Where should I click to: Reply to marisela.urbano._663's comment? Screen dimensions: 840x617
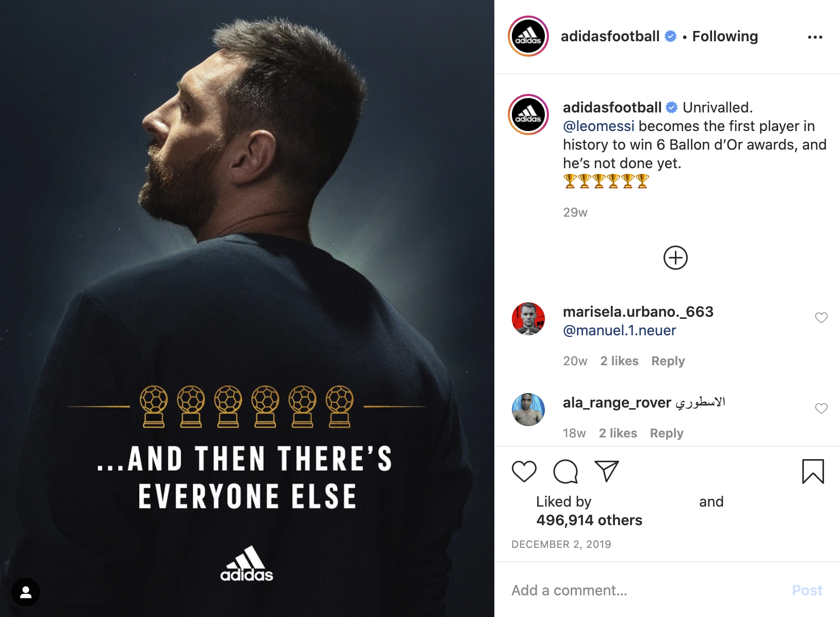pos(668,361)
